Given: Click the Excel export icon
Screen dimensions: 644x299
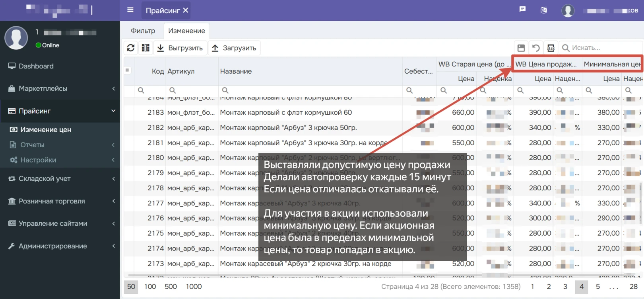Looking at the screenshot, I should (551, 48).
